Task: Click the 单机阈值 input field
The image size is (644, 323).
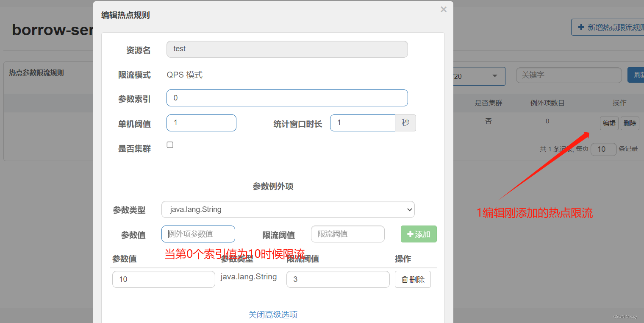Action: coord(201,123)
